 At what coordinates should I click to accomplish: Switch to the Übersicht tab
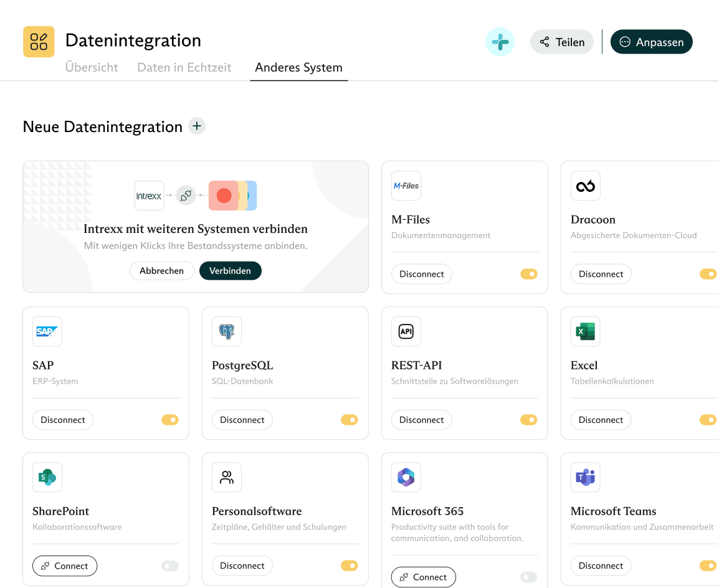[x=92, y=67]
